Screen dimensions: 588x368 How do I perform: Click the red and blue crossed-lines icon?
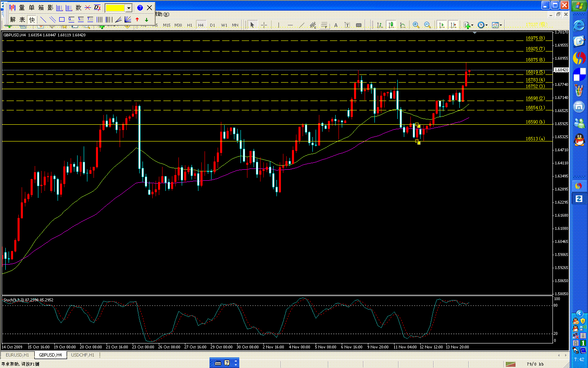(x=88, y=8)
